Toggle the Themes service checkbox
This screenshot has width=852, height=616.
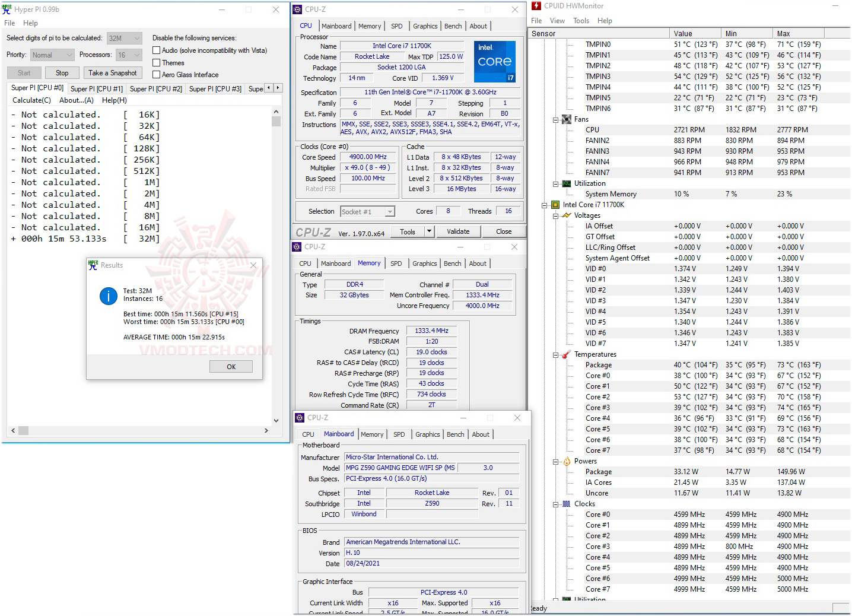(157, 62)
